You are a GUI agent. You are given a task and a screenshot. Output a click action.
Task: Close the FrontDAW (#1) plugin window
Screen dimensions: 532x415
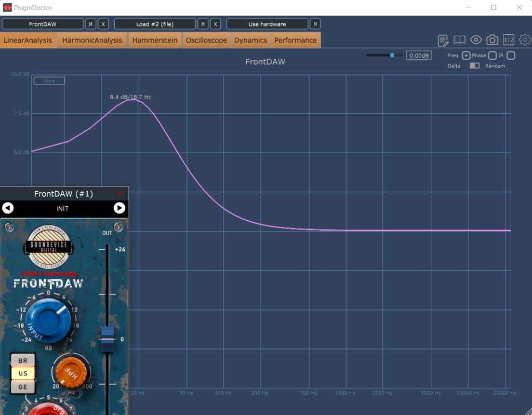point(119,194)
